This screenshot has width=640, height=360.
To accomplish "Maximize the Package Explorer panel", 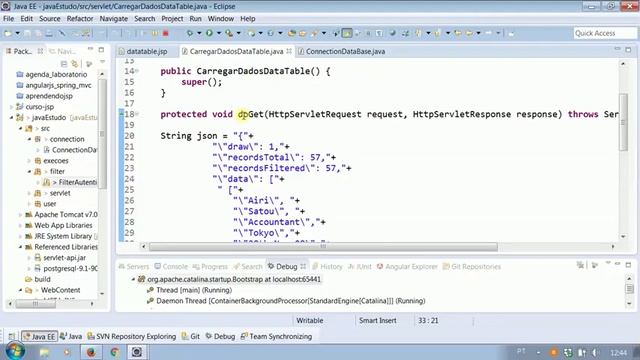I will pyautogui.click(x=101, y=50).
